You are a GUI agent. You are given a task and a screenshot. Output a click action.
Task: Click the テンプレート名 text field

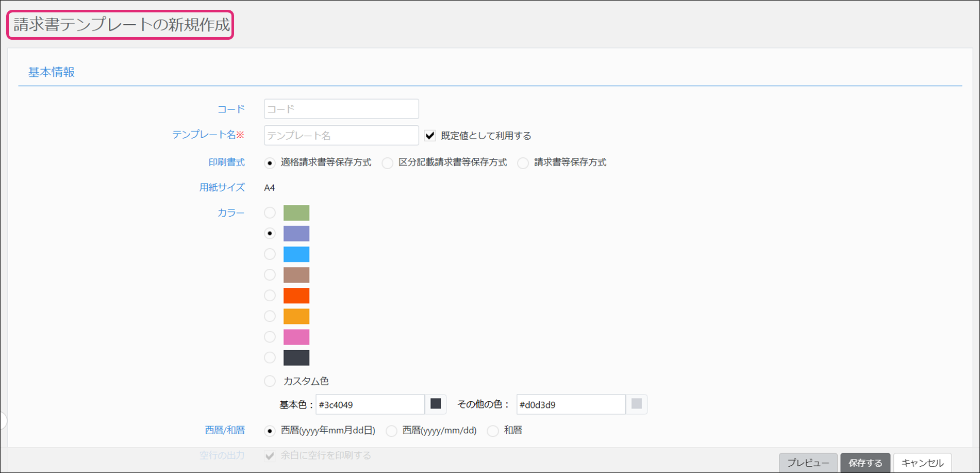coord(341,136)
